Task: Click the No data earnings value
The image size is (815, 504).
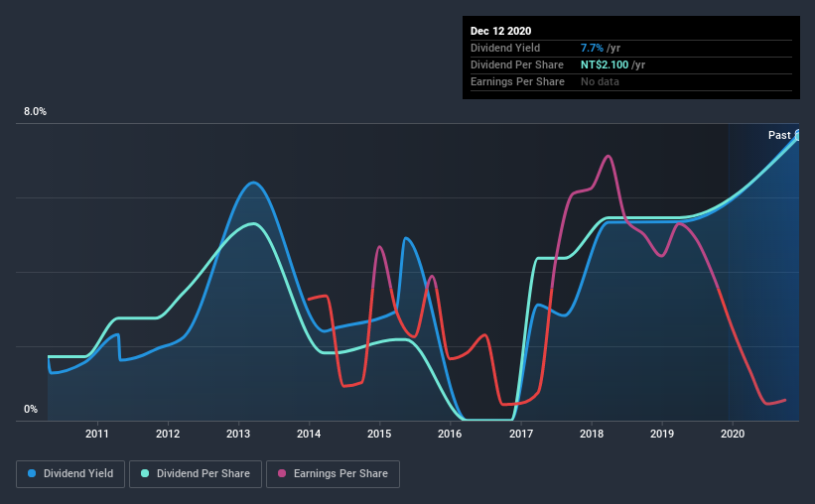Action: (600, 81)
